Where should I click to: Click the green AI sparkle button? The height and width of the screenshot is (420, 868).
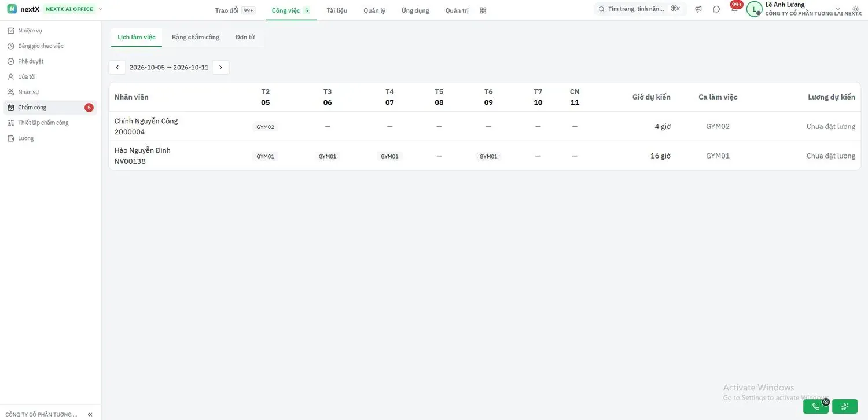pyautogui.click(x=845, y=406)
